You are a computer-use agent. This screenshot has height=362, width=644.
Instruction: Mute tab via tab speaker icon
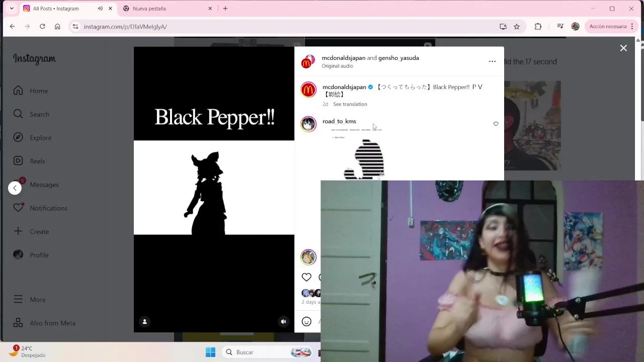click(x=100, y=9)
